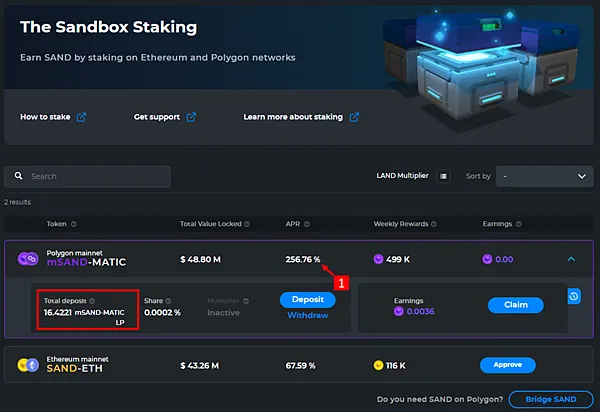This screenshot has width=600, height=412.
Task: Click the 67.59 % APR value
Action: pyautogui.click(x=300, y=366)
